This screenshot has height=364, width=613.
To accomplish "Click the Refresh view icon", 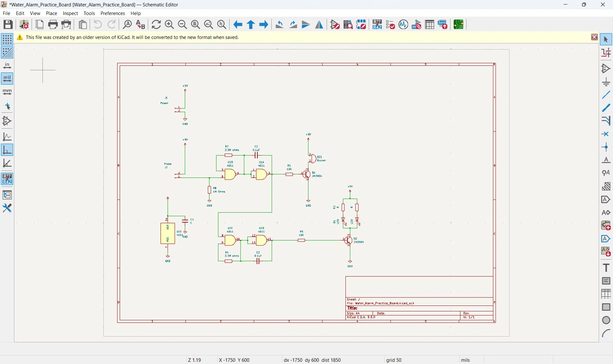I will pyautogui.click(x=156, y=25).
